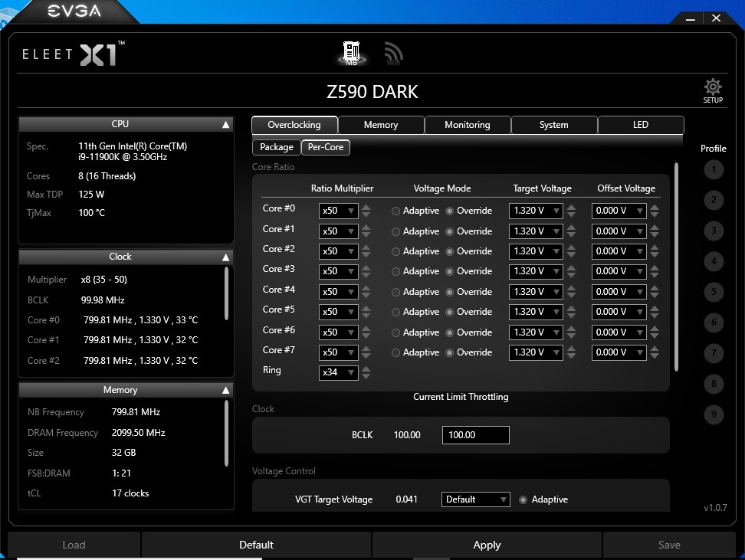Increase Core #0 ratio multiplier with up arrow
745x560 pixels.
tap(366, 208)
